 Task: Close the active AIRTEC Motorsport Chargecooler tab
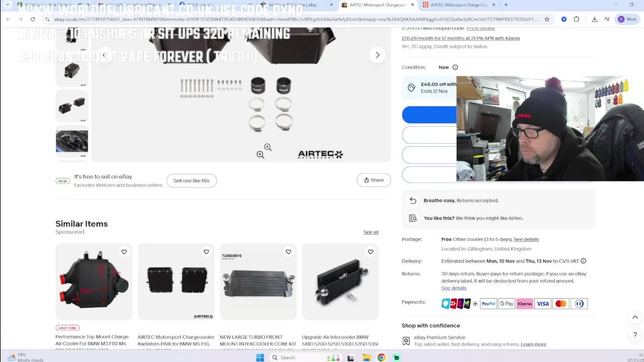tap(413, 5)
